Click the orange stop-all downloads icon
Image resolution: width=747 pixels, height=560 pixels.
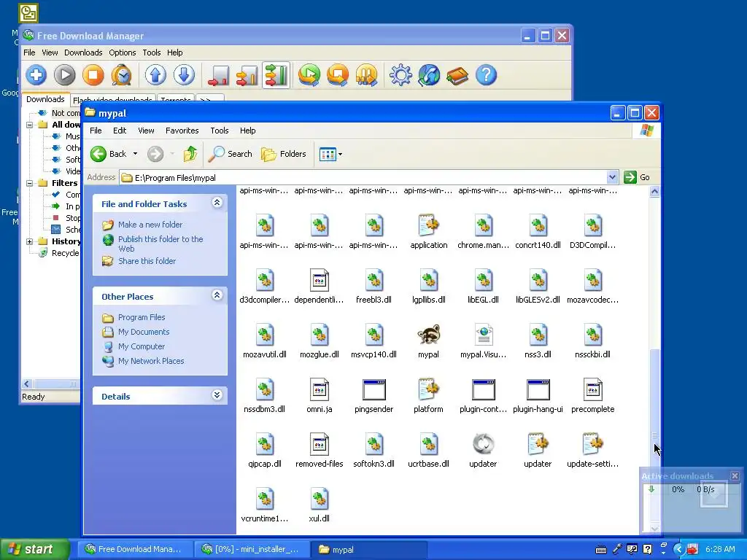pyautogui.click(x=338, y=75)
